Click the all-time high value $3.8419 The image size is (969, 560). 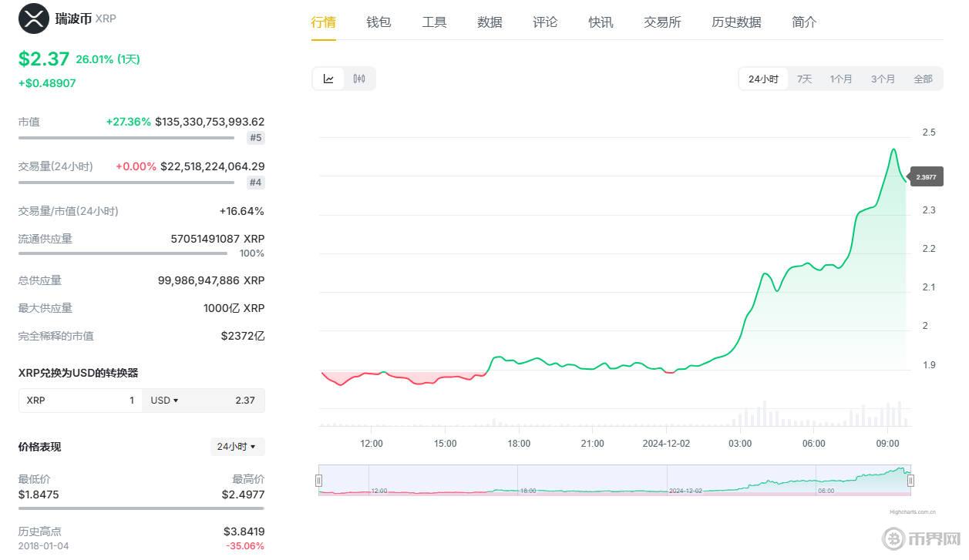coord(244,531)
